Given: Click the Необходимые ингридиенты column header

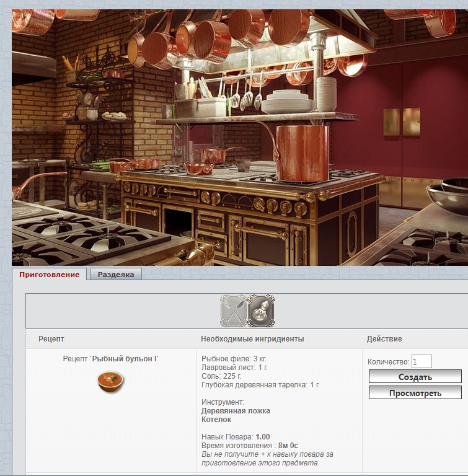Looking at the screenshot, I should (252, 339).
